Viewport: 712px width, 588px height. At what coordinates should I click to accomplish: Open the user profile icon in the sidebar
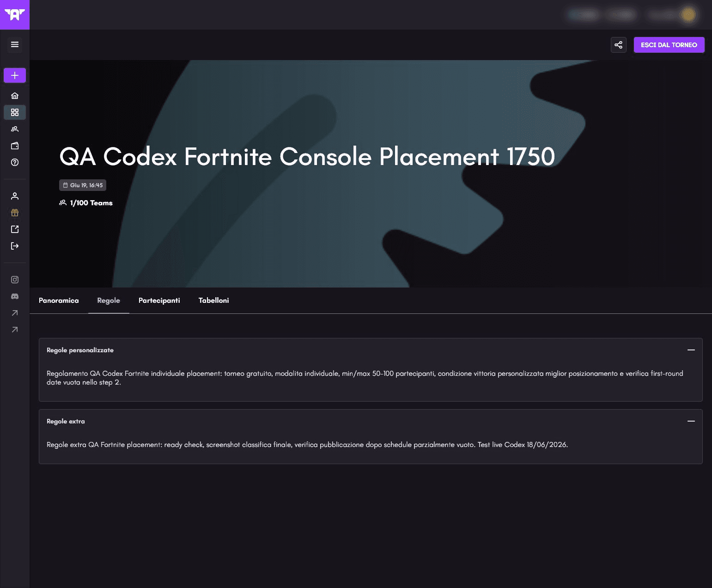pos(15,196)
